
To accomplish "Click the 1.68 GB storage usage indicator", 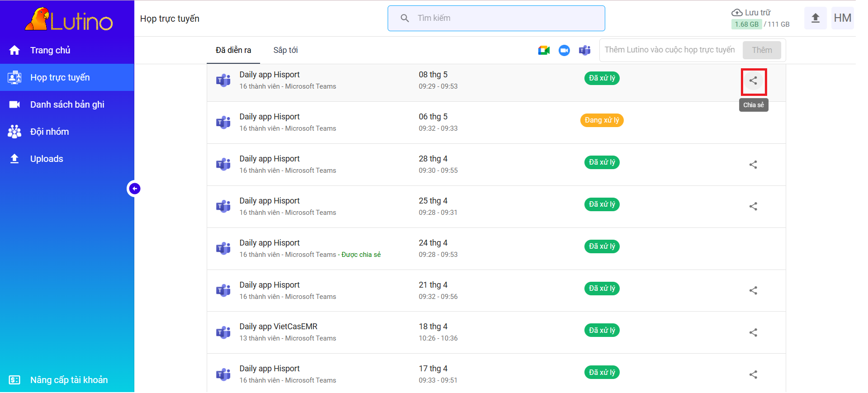I will pyautogui.click(x=746, y=24).
